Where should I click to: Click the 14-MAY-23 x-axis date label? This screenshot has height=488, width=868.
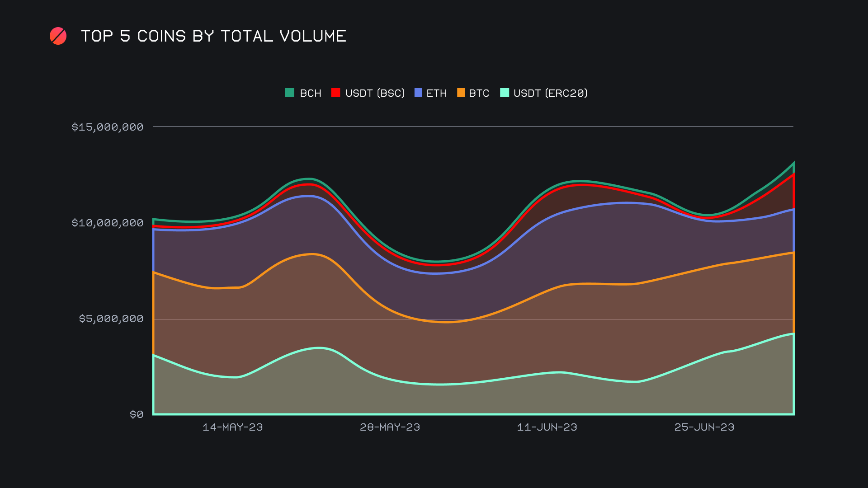[232, 427]
